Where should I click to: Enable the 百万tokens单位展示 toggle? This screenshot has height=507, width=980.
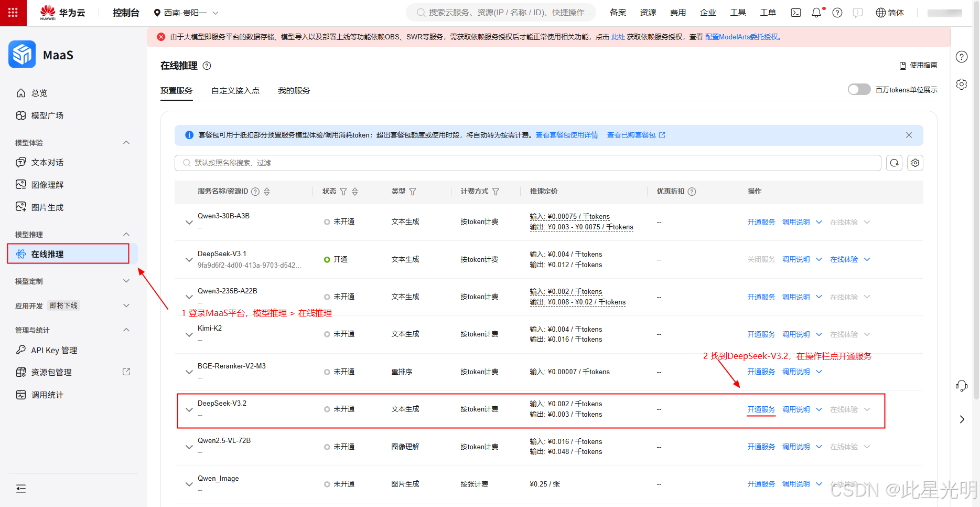(x=858, y=89)
